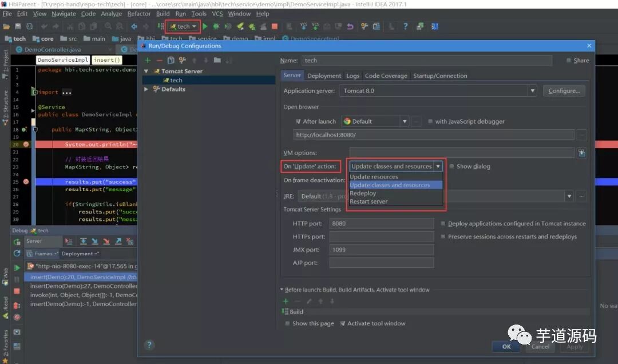Image resolution: width=618 pixels, height=364 pixels.
Task: Open the Default browser dropdown
Action: (x=405, y=121)
